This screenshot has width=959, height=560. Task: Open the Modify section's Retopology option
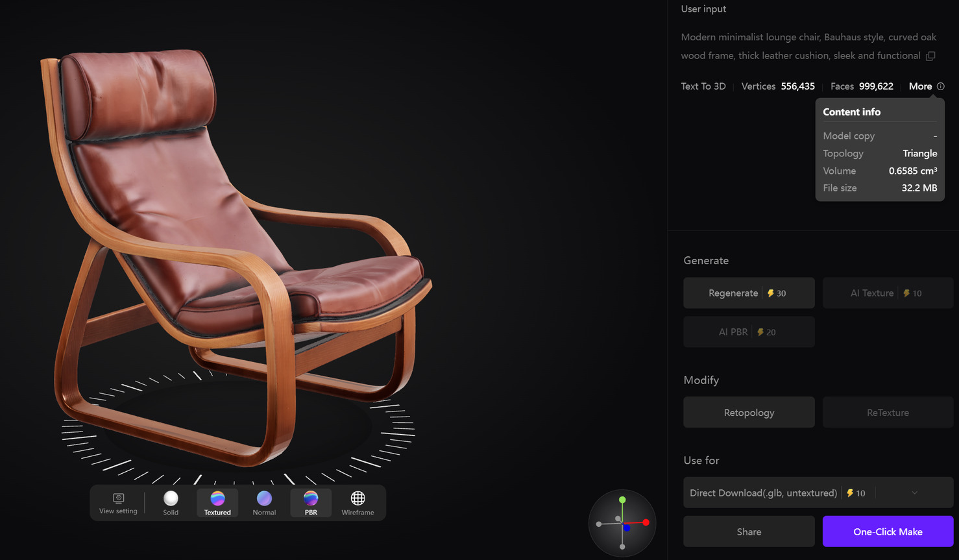pos(749,412)
